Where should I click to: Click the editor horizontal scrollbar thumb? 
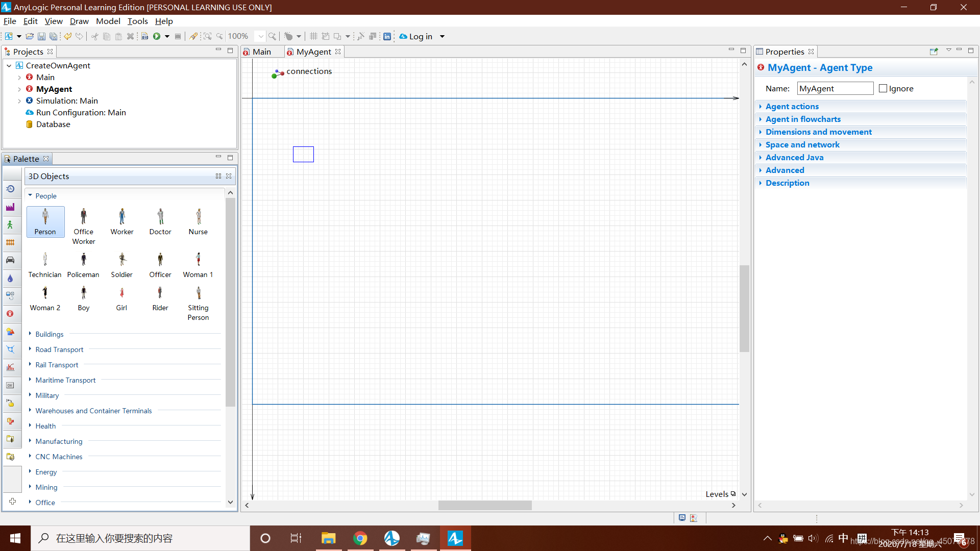coord(484,505)
